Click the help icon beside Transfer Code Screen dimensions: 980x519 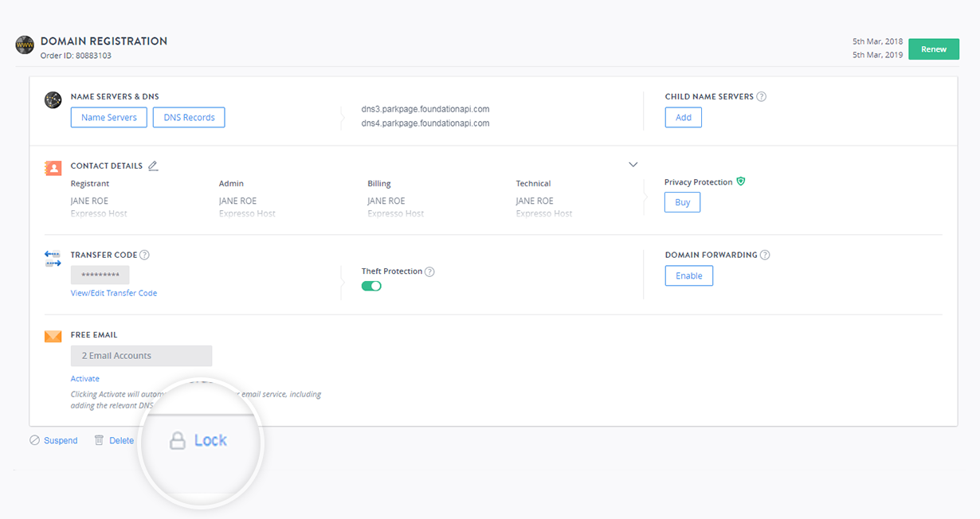144,256
